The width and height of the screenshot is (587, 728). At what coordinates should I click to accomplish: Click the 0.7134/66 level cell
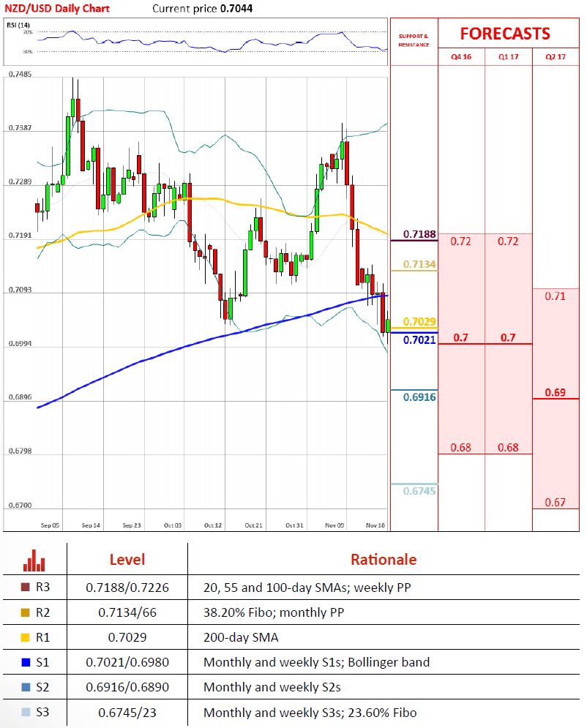(x=127, y=612)
